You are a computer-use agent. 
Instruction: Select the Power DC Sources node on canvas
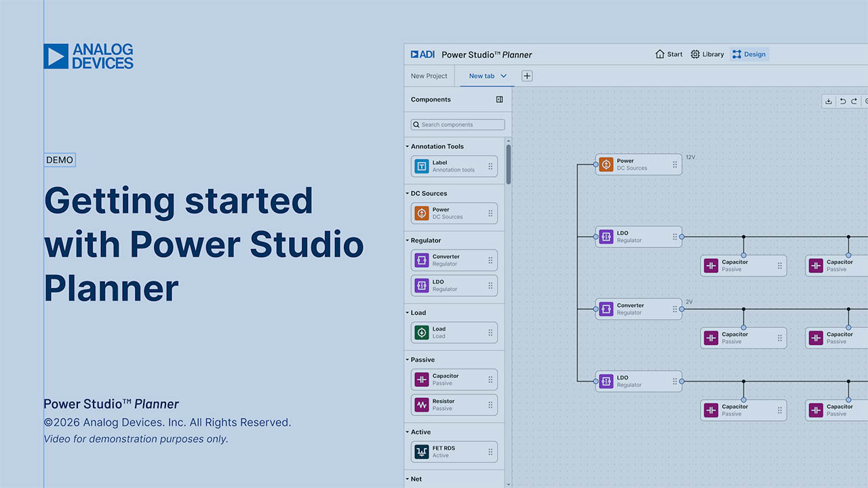pyautogui.click(x=639, y=164)
